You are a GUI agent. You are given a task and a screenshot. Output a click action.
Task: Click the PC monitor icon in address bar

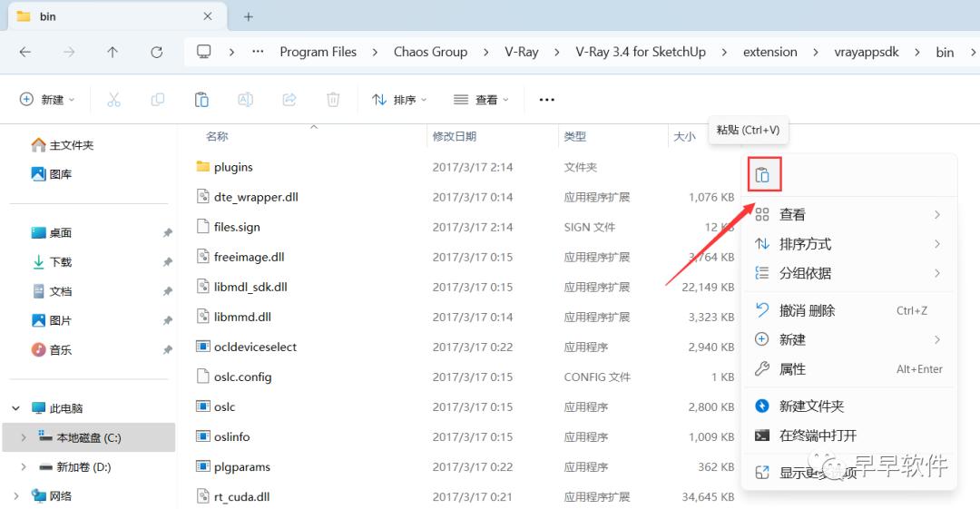[x=204, y=52]
